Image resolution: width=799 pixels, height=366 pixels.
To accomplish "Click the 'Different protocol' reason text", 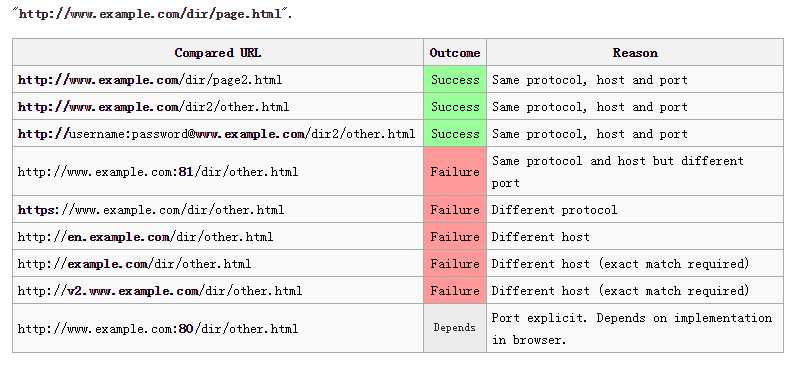I will 554,210.
